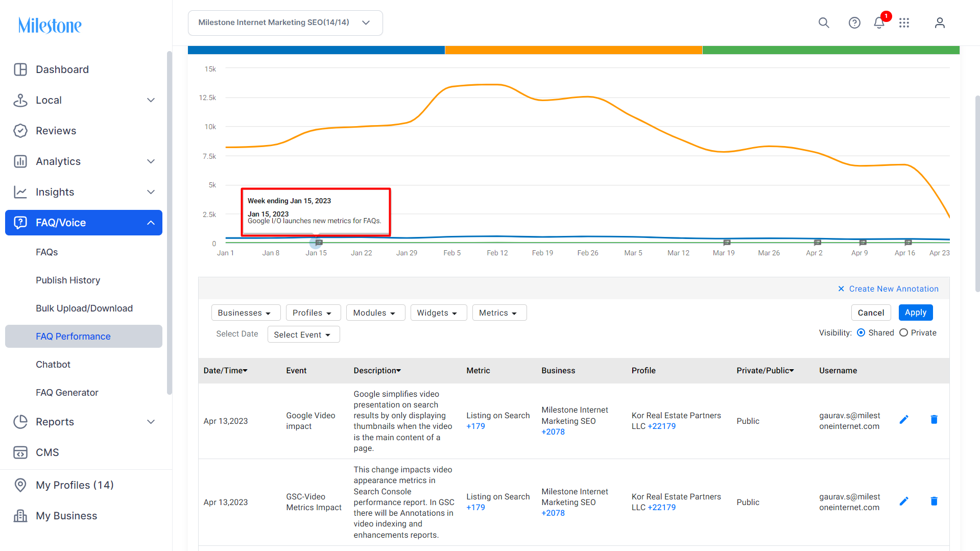Viewport: 980px width, 551px height.
Task: Open the Widgets filter dropdown
Action: tap(438, 313)
